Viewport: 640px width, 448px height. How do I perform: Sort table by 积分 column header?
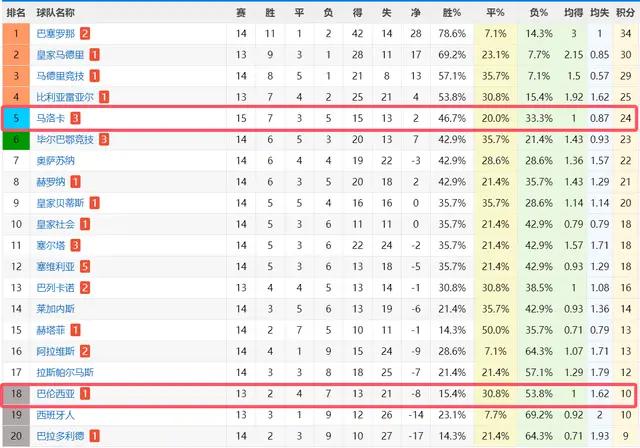(625, 13)
